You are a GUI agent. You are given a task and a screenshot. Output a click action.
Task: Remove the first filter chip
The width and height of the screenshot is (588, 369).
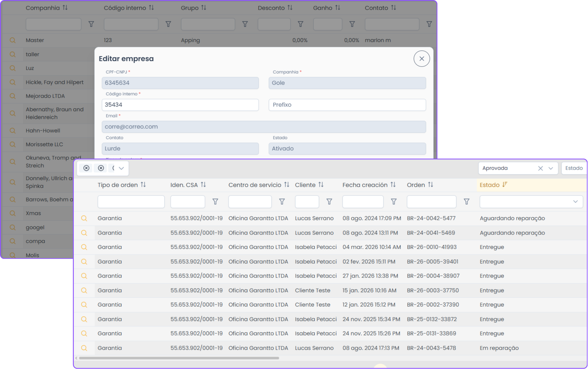[x=86, y=168]
